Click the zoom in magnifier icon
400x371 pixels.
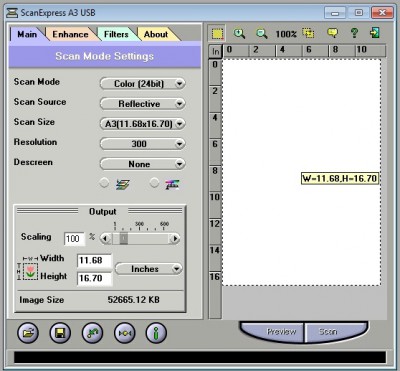239,34
